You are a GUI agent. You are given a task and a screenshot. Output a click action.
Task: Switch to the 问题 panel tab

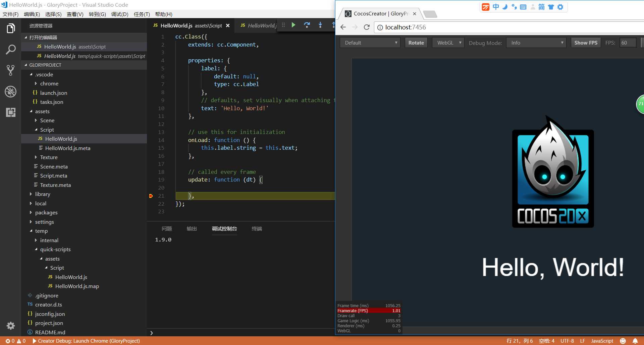pos(167,229)
